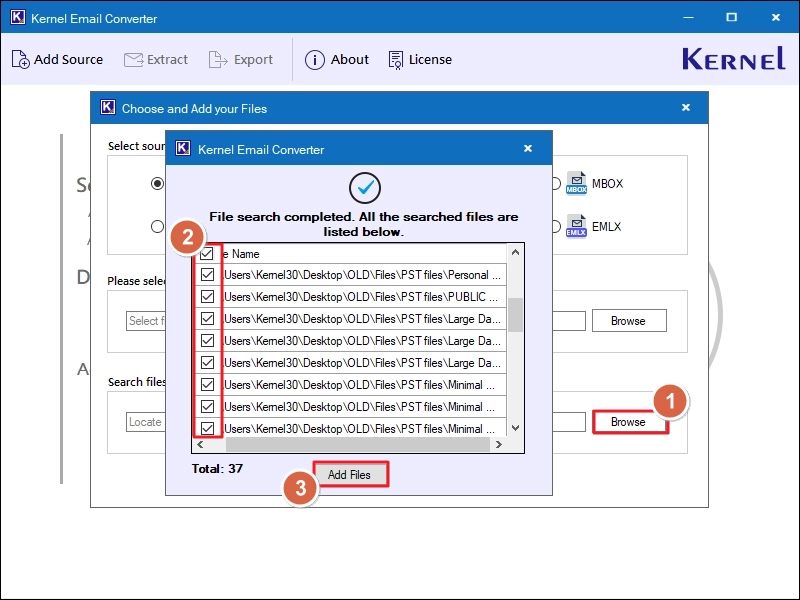Click Browse in the Search files section
800x600 pixels.
pos(629,422)
